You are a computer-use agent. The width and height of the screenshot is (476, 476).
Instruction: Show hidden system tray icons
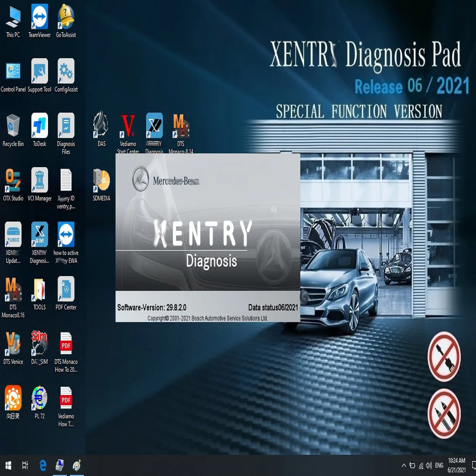coord(404,466)
